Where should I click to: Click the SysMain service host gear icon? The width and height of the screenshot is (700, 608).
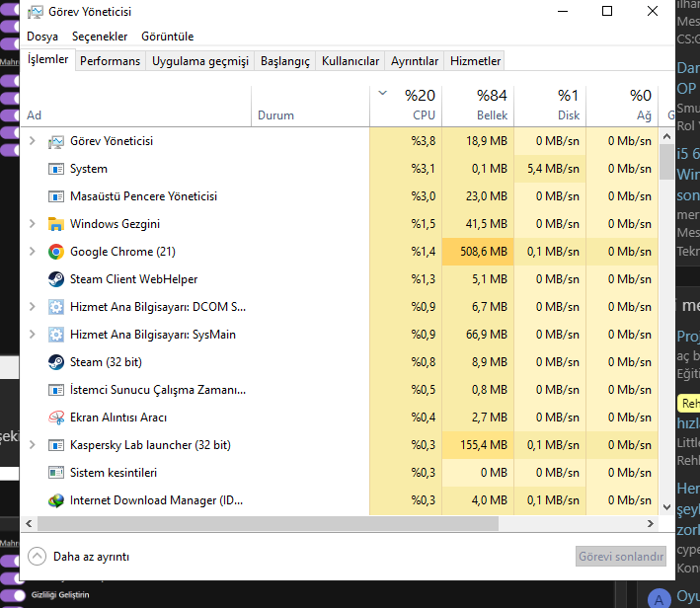56,335
